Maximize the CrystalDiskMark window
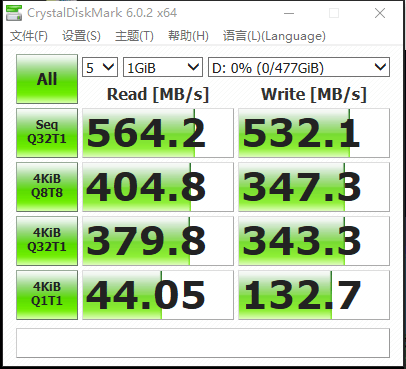 334,13
